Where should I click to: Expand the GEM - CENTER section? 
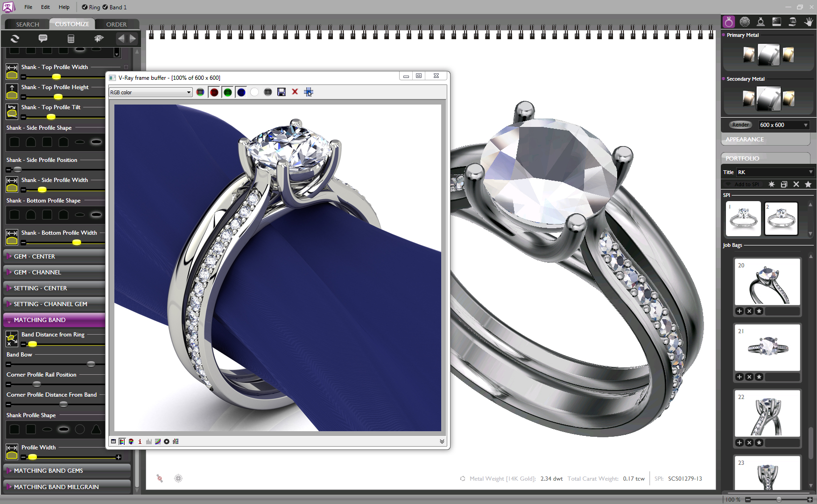tap(35, 257)
